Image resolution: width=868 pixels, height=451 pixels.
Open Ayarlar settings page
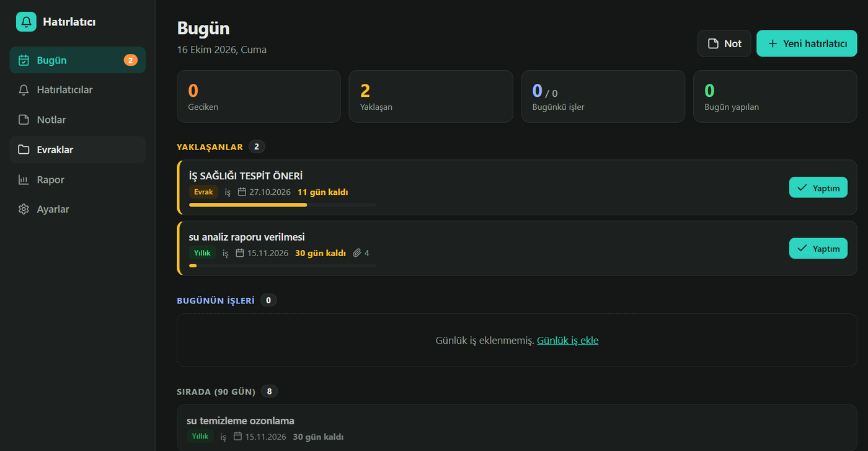[x=77, y=209]
